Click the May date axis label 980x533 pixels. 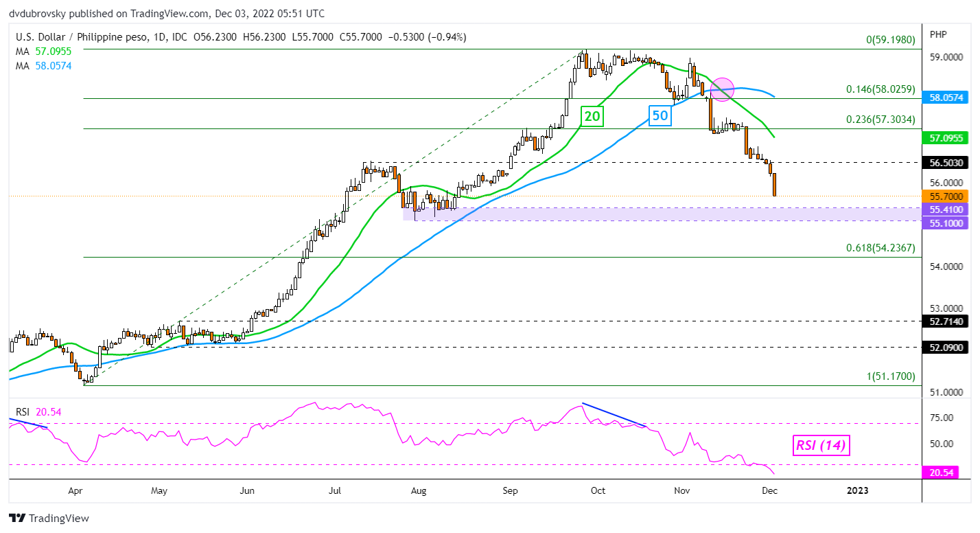click(159, 490)
